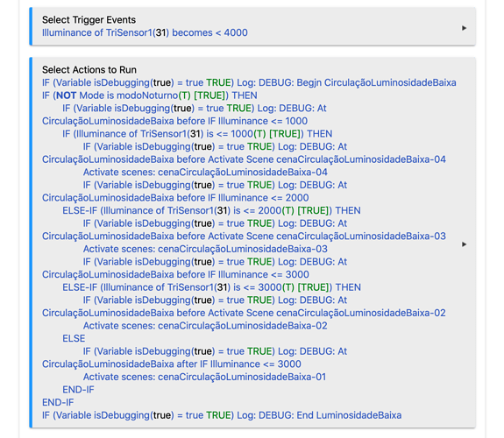Click 'Activate scenes: cenaCirculaçãoLuminosidadeBaixa-04' action
The image size is (504, 438).
(x=205, y=173)
